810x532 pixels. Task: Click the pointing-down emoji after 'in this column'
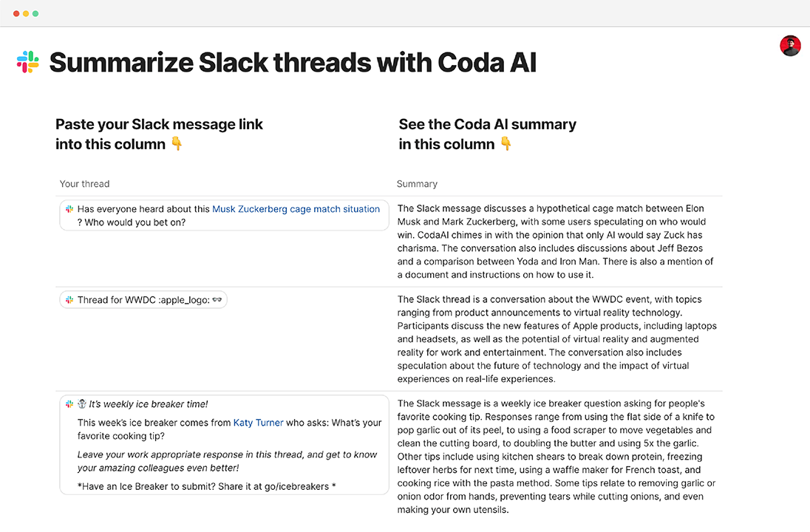click(x=506, y=143)
